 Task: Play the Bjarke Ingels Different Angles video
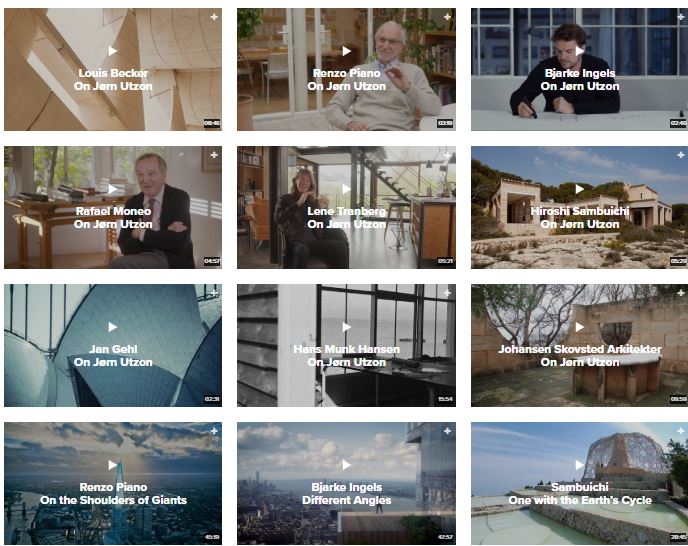(347, 465)
